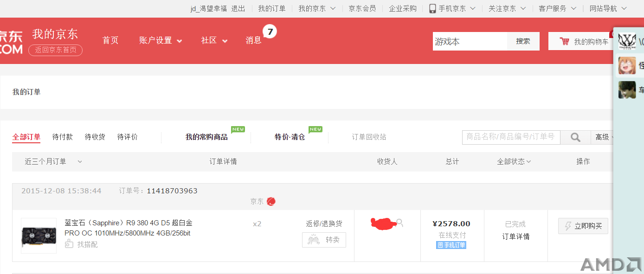Click 返修/退换货 link
This screenshot has width=644, height=274.
point(324,223)
